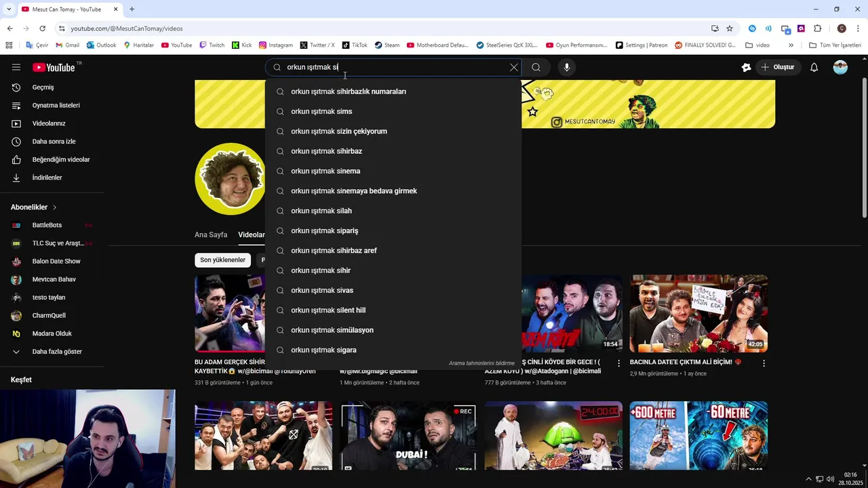This screenshot has height=488, width=868.
Task: Reload the page in Chrome
Action: click(42, 28)
